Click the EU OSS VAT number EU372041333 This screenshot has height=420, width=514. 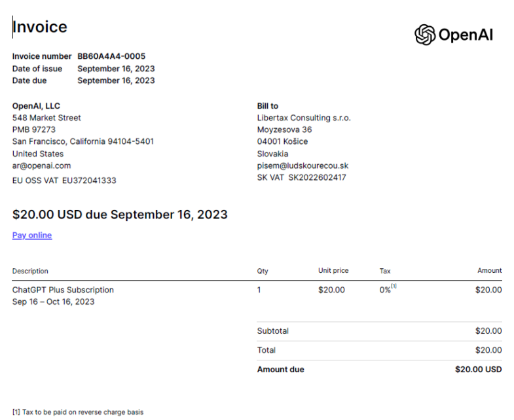pos(87,181)
